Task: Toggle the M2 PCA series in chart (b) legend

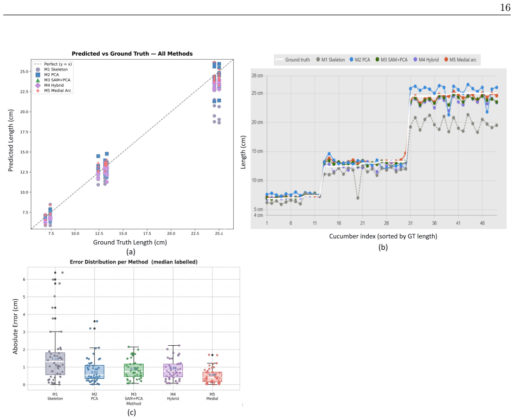Action: click(359, 60)
